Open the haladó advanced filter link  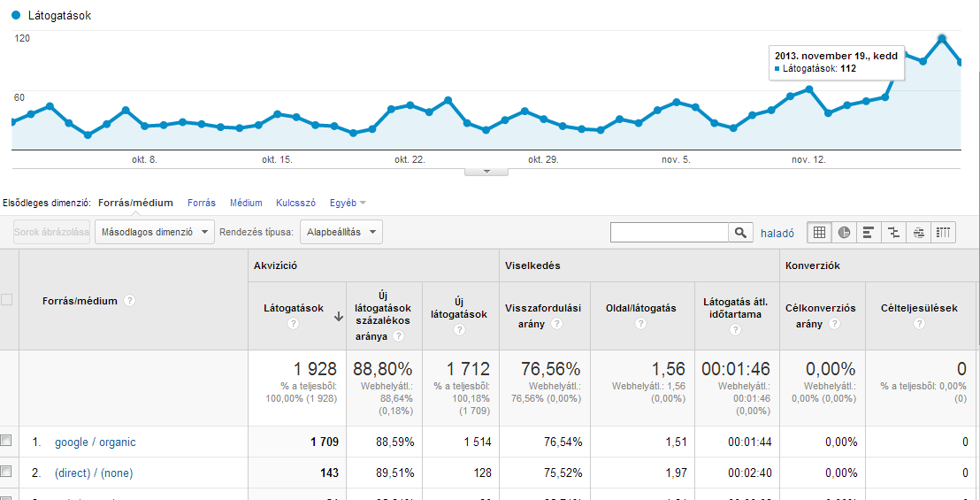(777, 233)
